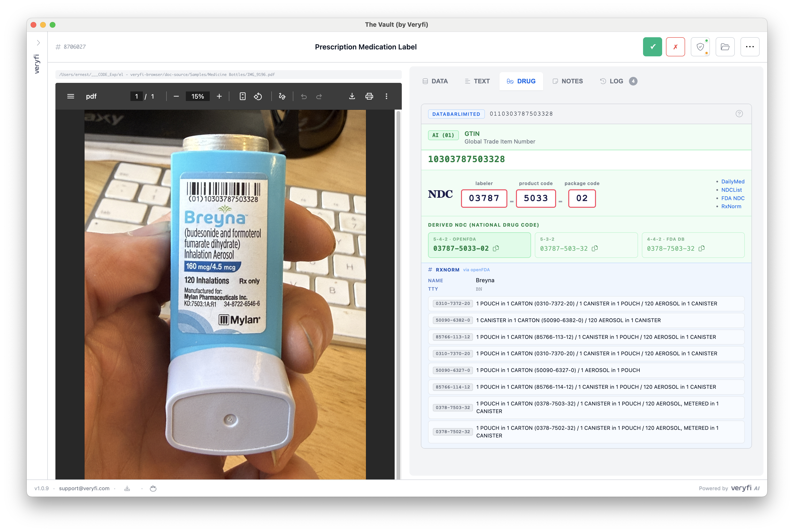
Task: Select the freehand draw annotation tool
Action: [282, 96]
